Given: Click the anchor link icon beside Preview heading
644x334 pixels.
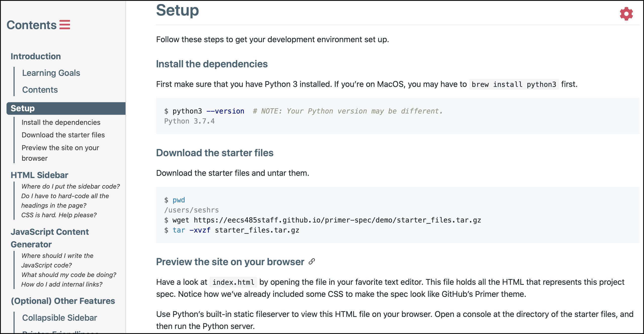Looking at the screenshot, I should point(312,262).
